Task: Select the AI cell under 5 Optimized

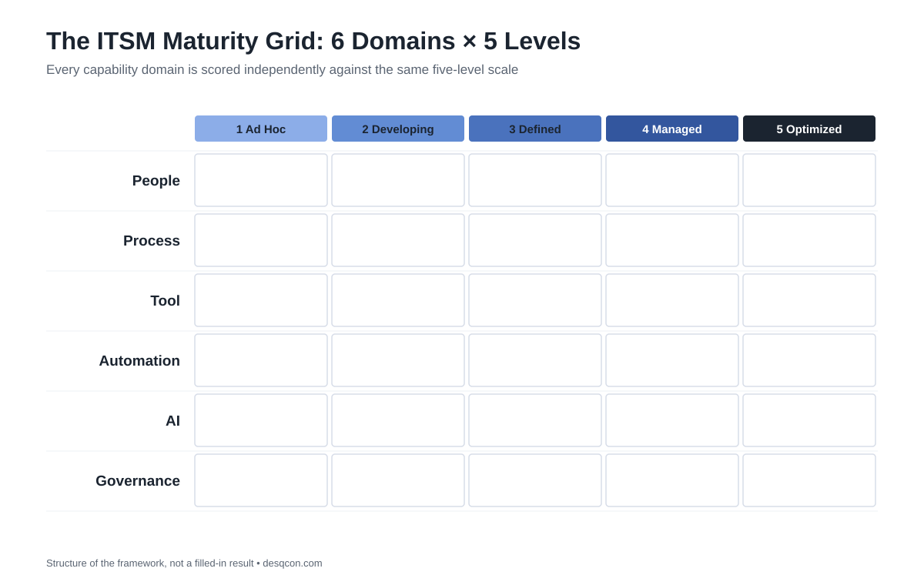Action: click(x=809, y=420)
